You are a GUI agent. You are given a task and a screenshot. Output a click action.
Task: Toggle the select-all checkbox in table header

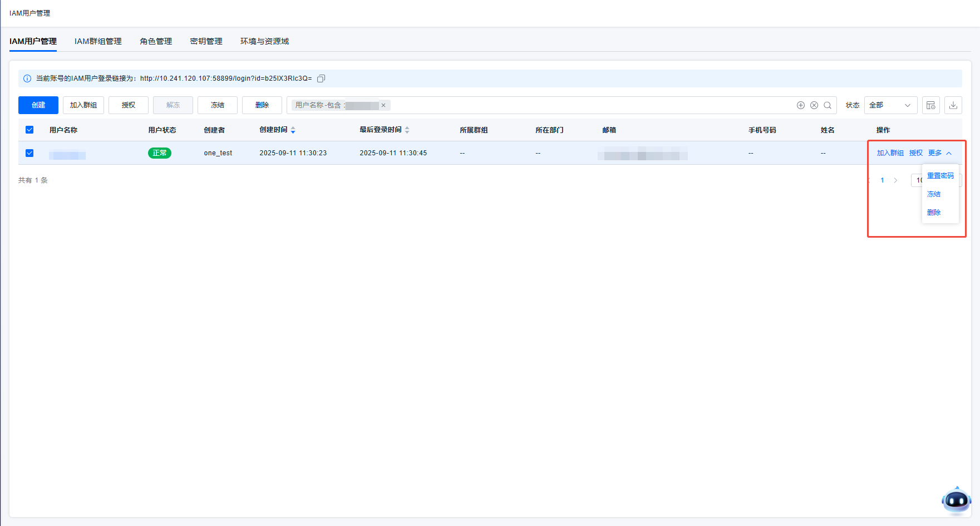29,130
